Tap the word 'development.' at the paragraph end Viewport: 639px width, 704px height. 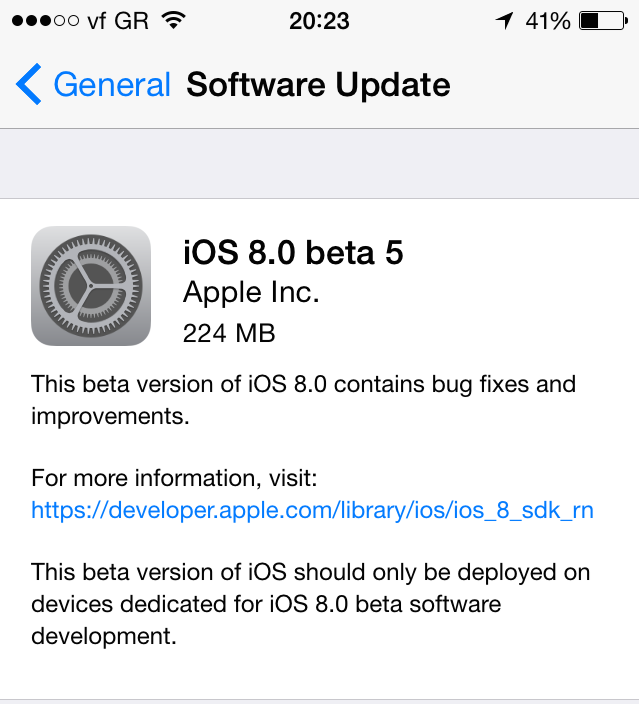(x=104, y=636)
